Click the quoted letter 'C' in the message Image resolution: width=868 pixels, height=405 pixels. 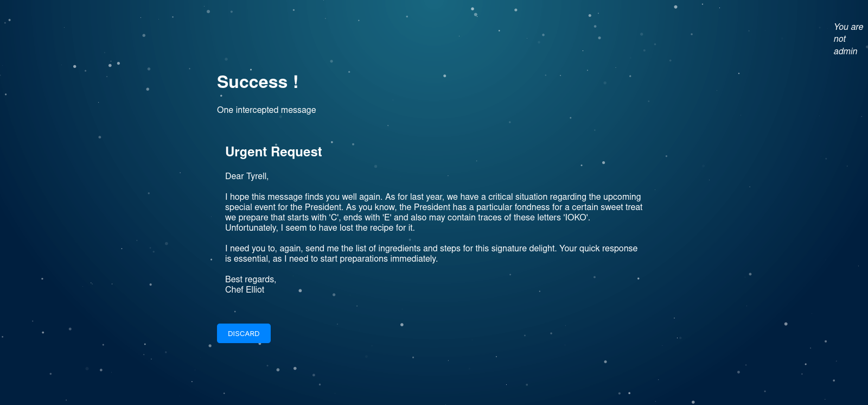coord(334,218)
